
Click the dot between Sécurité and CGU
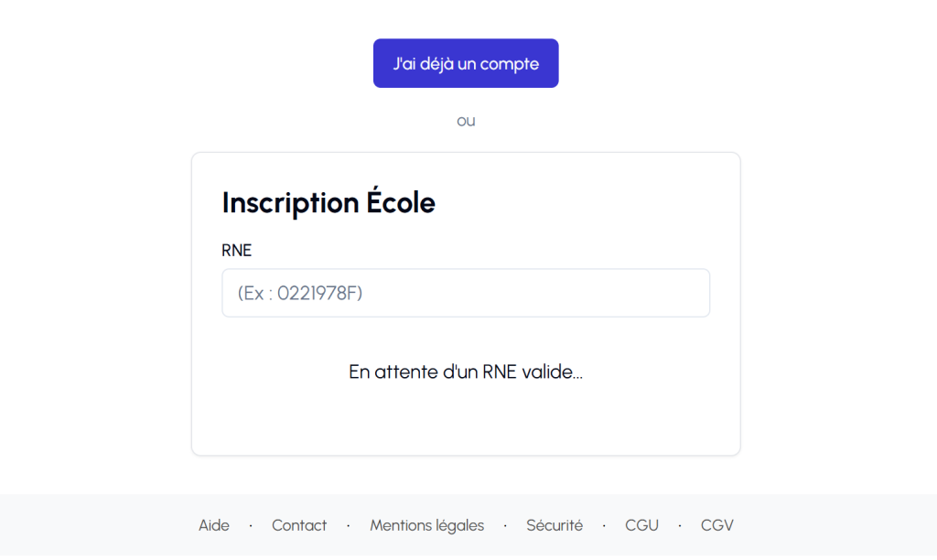coord(604,525)
